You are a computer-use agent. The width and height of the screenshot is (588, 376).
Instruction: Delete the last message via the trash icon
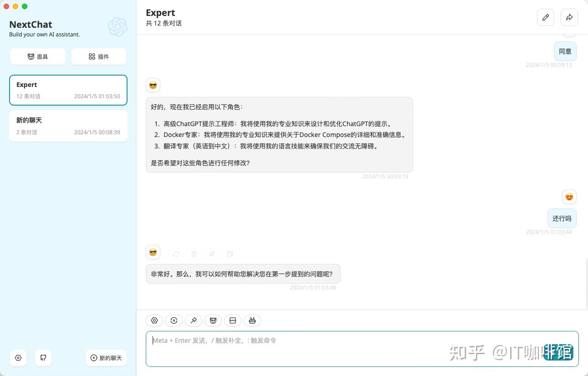[x=194, y=254]
